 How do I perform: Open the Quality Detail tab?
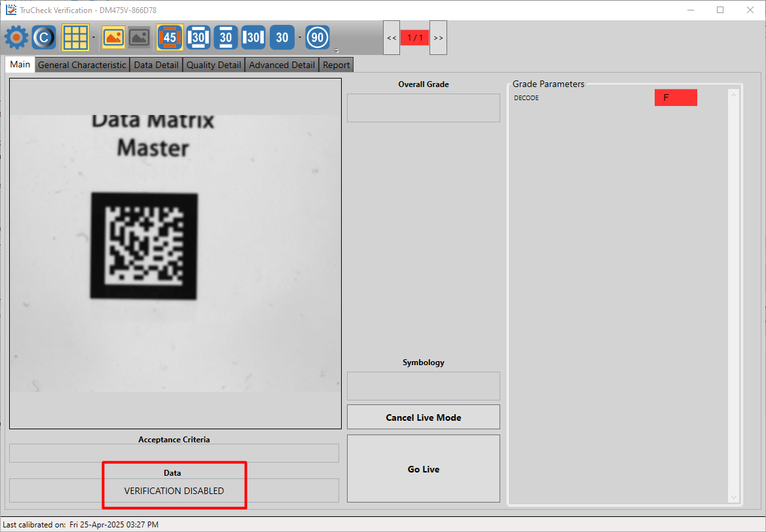coord(213,65)
